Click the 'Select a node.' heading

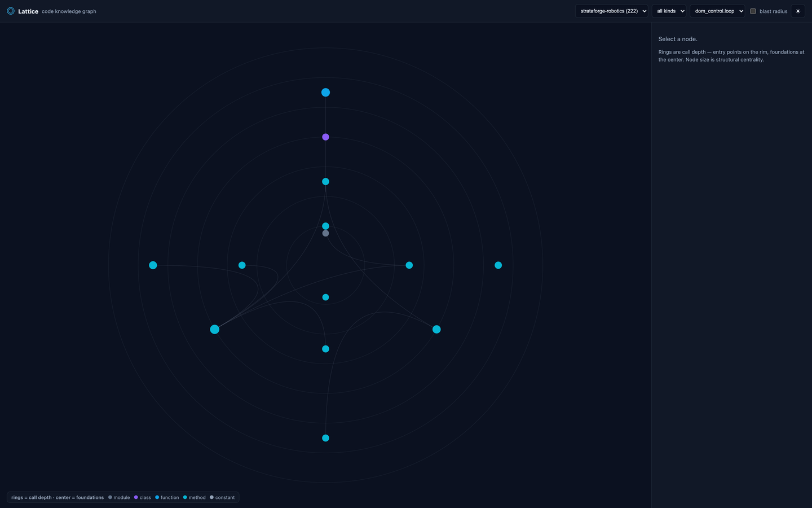pyautogui.click(x=678, y=39)
